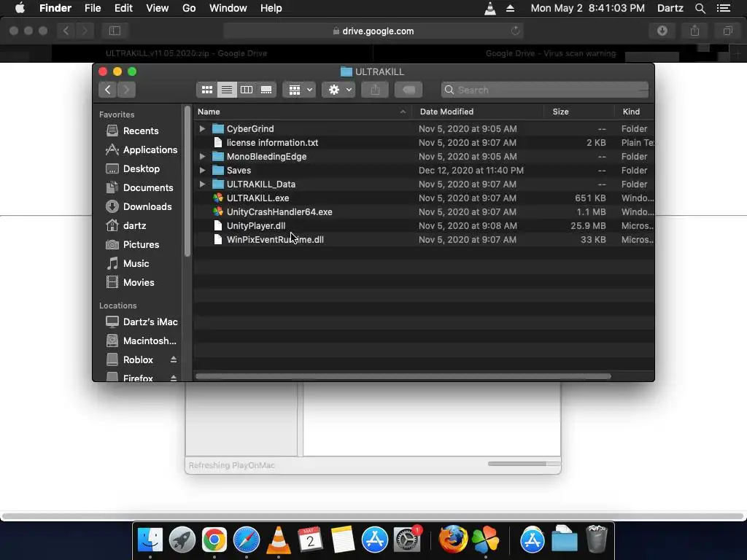Image resolution: width=747 pixels, height=560 pixels.
Task: Click the Share button in Finder toolbar
Action: pyautogui.click(x=376, y=90)
